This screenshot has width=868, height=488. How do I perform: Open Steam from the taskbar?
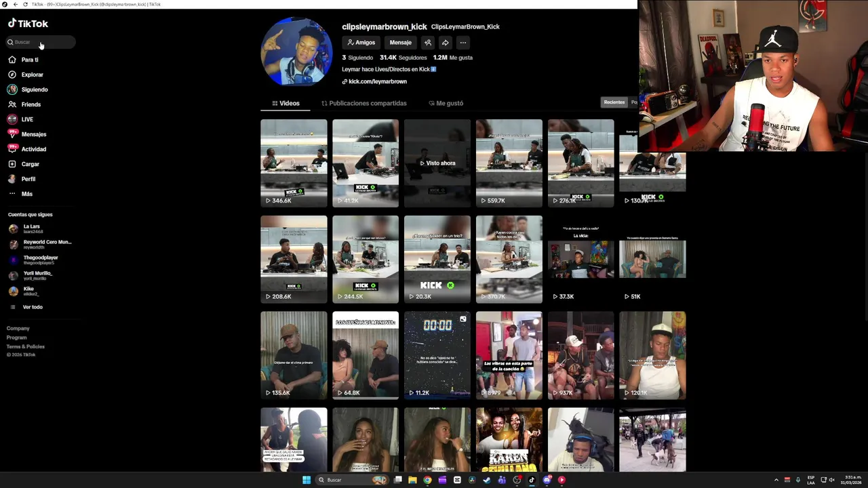(x=487, y=480)
